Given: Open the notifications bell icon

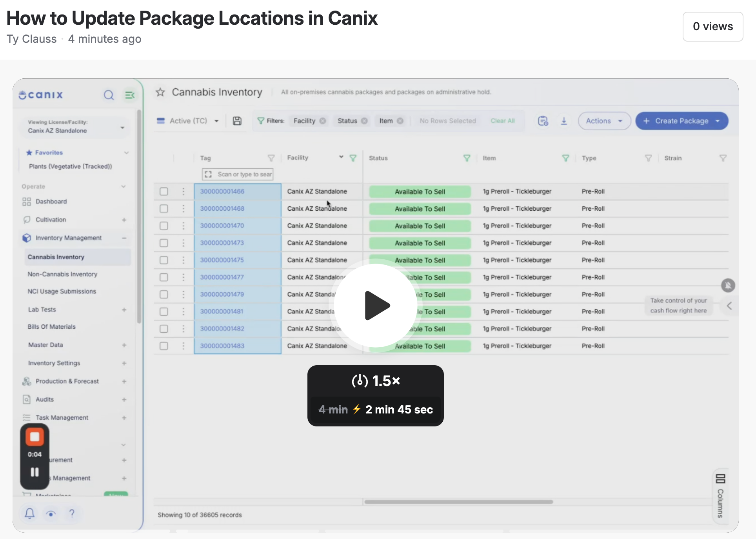Looking at the screenshot, I should click(x=30, y=513).
